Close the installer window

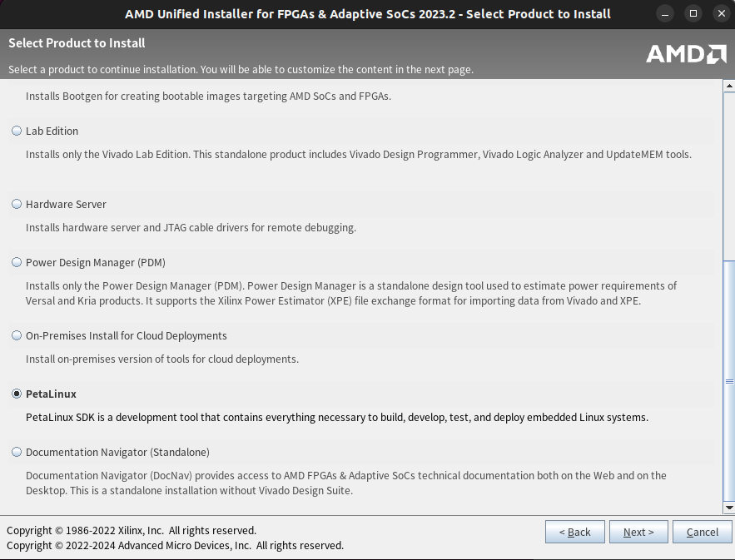pos(722,14)
